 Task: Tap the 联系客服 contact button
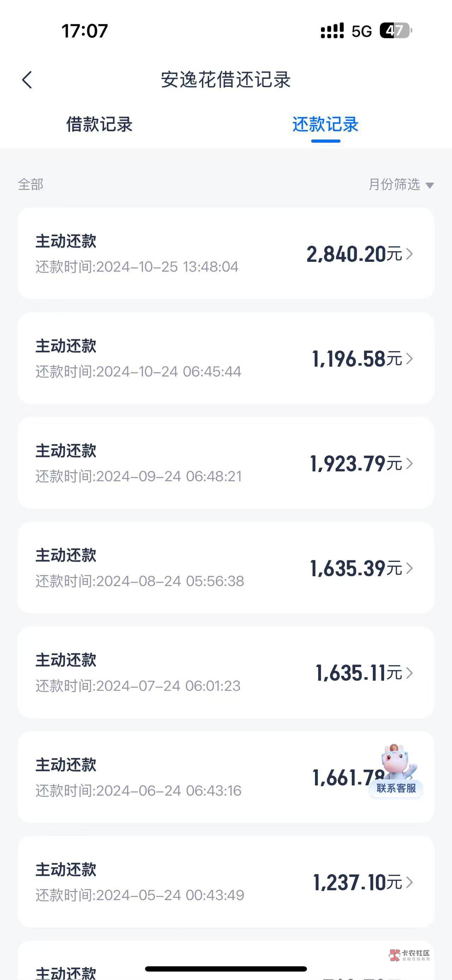[x=396, y=788]
